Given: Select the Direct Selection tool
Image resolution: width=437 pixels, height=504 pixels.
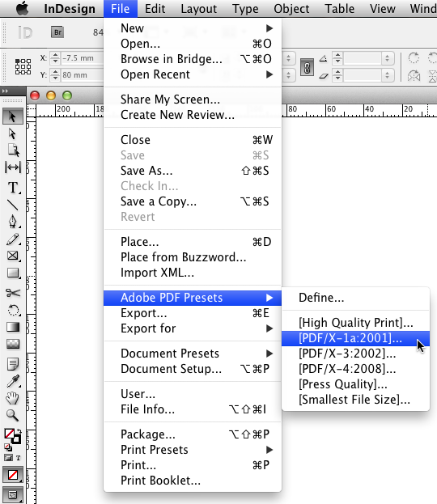Looking at the screenshot, I should [x=12, y=133].
